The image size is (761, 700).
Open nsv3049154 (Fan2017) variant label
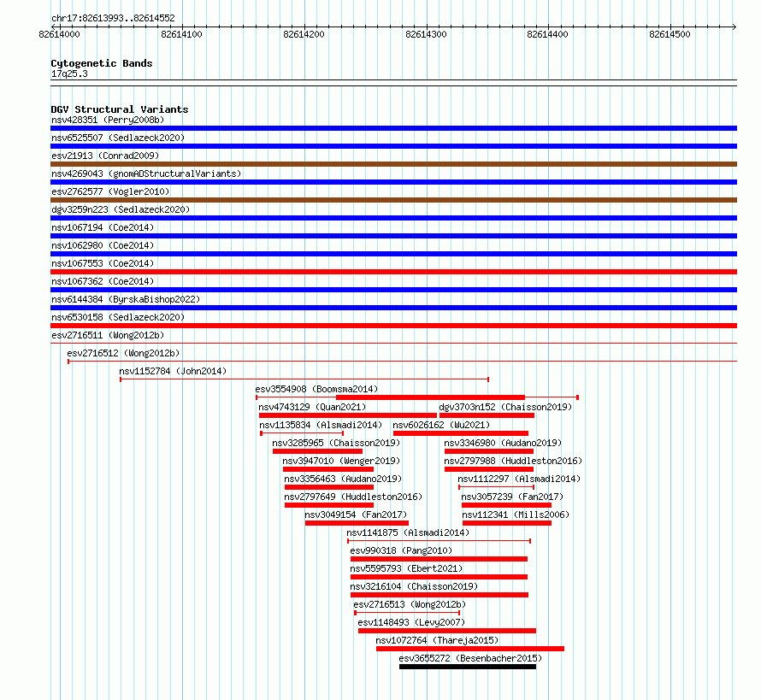click(356, 515)
